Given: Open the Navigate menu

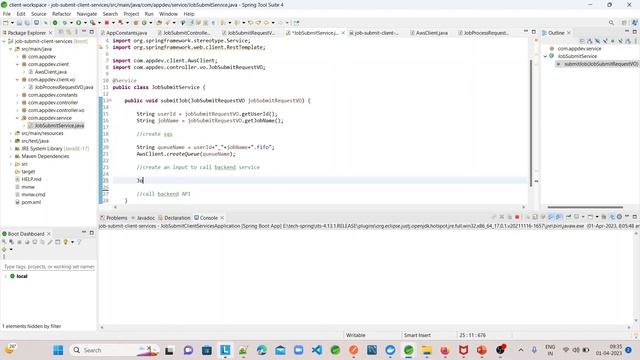Looking at the screenshot, I should coord(87,14).
